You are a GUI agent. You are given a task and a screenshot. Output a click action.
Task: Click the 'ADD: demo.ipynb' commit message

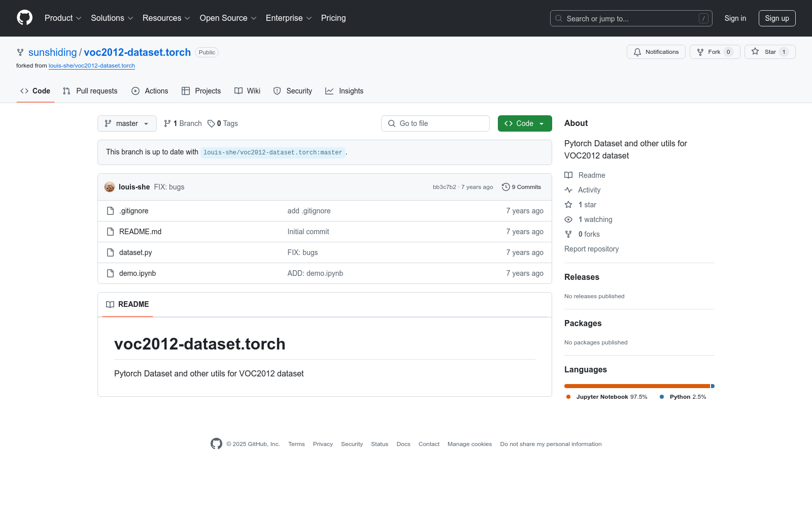(315, 273)
